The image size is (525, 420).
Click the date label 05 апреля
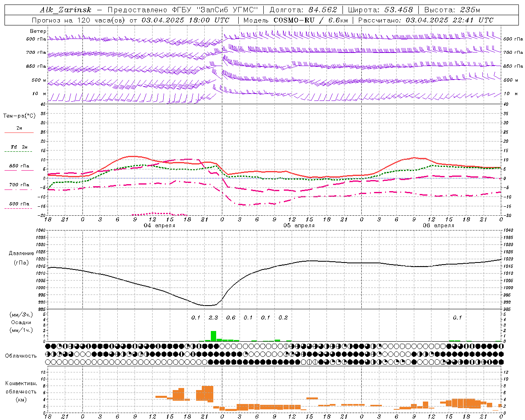click(299, 226)
